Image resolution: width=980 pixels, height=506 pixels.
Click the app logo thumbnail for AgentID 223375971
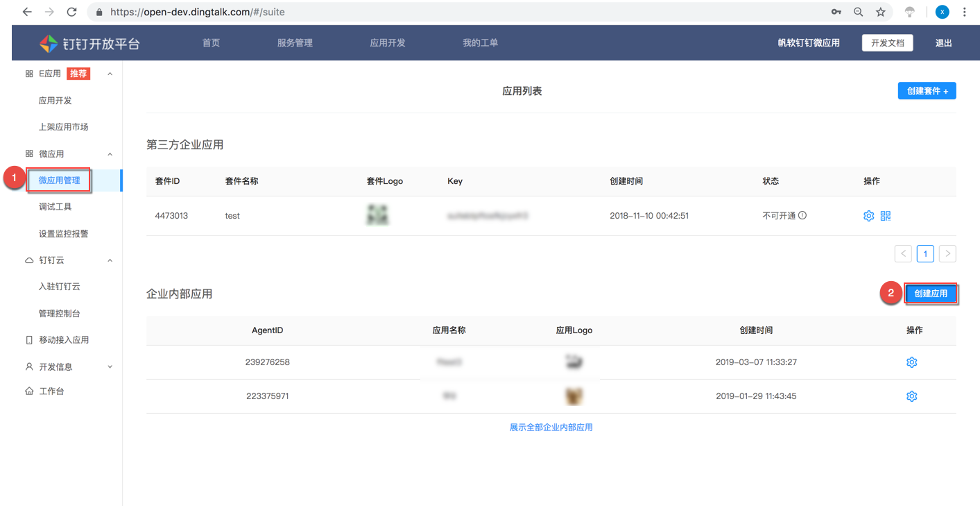click(574, 396)
